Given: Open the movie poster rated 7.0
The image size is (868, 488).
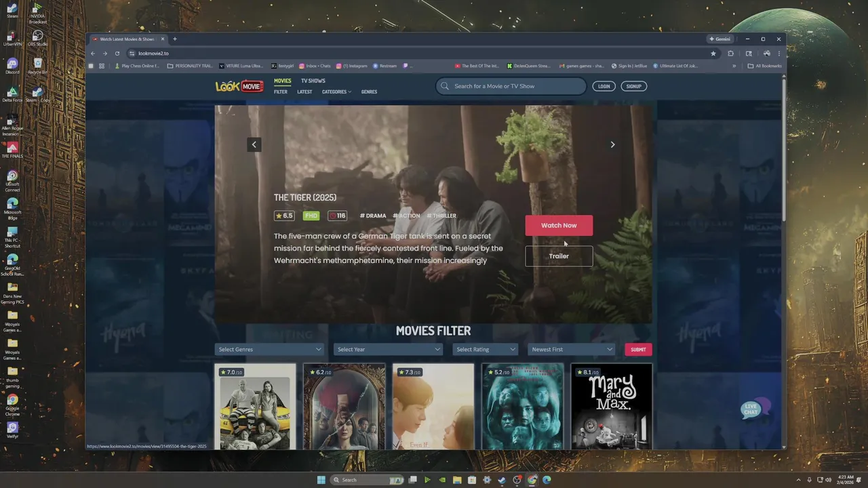Looking at the screenshot, I should [x=255, y=407].
